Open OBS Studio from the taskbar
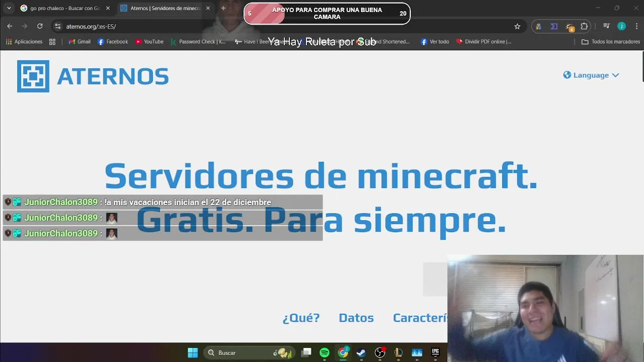The width and height of the screenshot is (644, 362). (380, 353)
